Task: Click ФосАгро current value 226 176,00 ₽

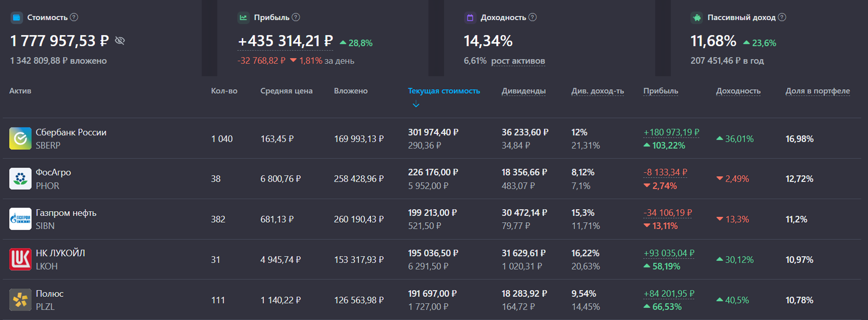Action: pos(433,173)
